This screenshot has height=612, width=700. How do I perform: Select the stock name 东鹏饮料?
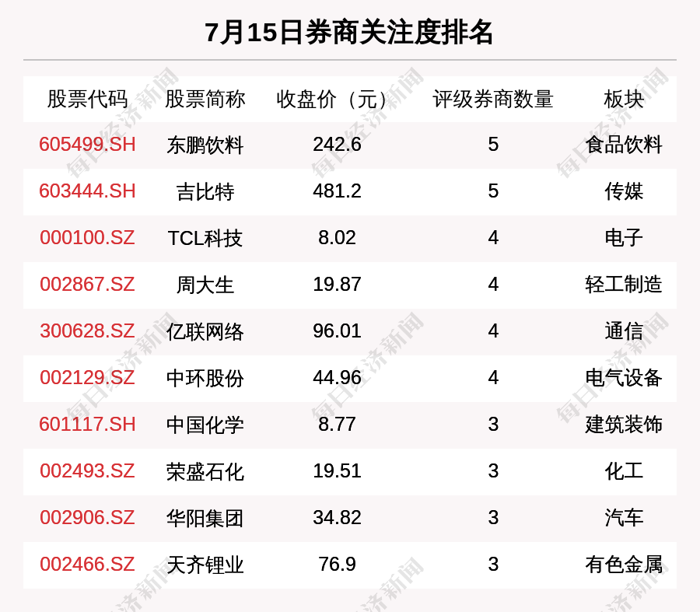click(x=205, y=145)
